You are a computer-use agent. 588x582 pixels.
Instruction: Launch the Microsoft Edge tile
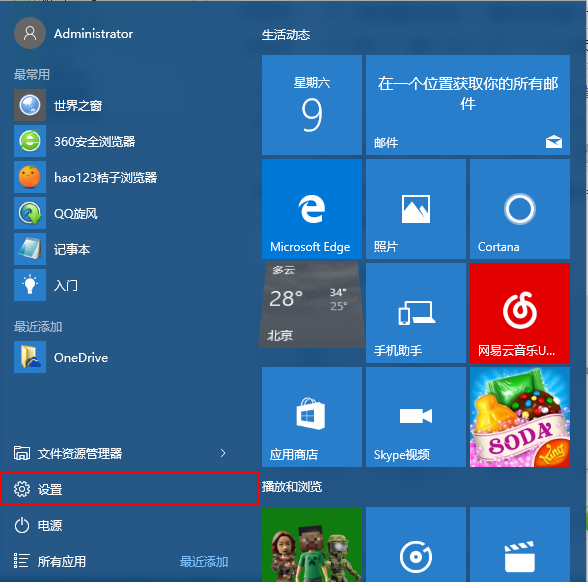312,209
